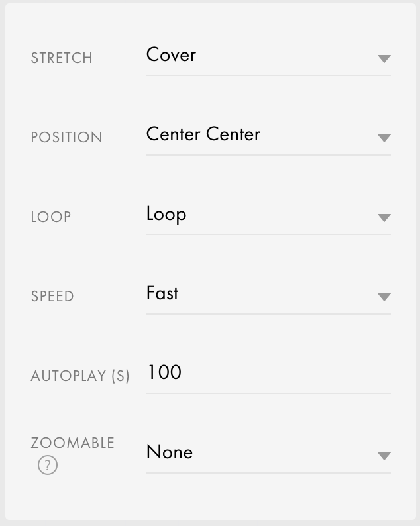Viewport: 420px width, 526px height.
Task: Click the Cover value in Stretch field
Action: [171, 55]
